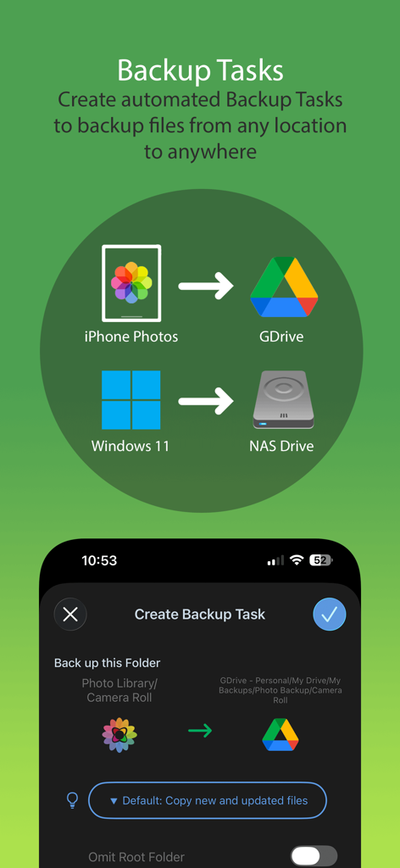Click the Windows 11 logo
This screenshot has width=400, height=868.
coord(131,400)
